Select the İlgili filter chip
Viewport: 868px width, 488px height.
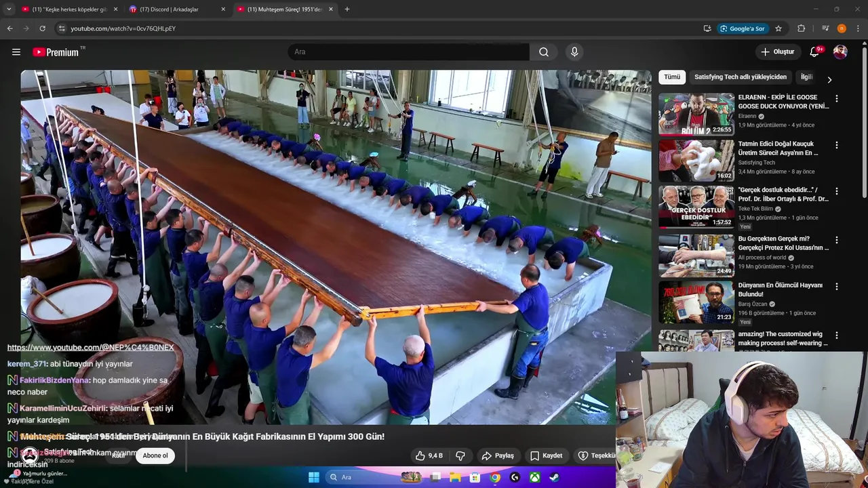[x=806, y=77]
